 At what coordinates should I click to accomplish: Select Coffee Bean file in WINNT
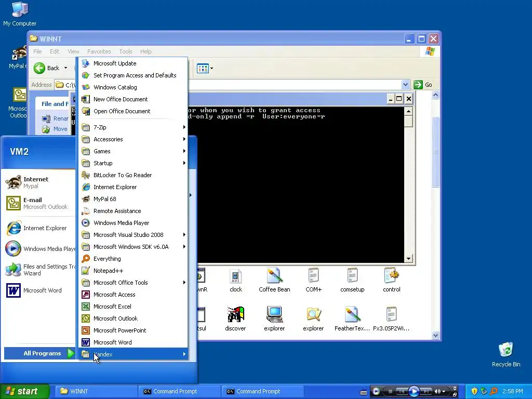274,280
